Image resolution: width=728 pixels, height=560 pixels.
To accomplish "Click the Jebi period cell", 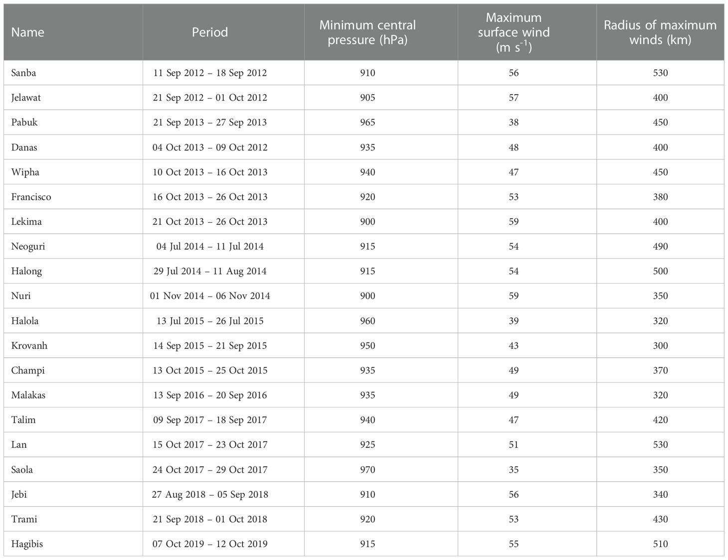I will click(x=210, y=495).
